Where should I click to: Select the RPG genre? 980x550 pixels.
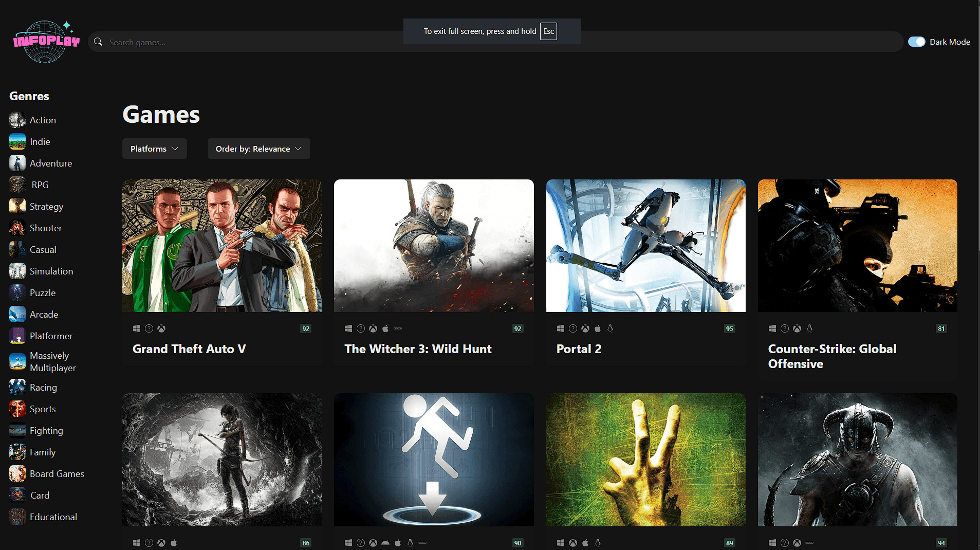(40, 185)
